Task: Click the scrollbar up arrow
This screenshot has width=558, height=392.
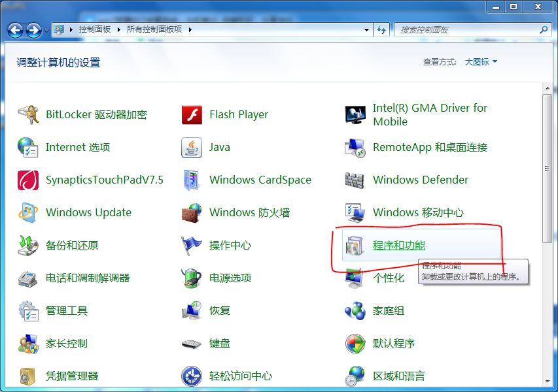Action: click(x=548, y=88)
